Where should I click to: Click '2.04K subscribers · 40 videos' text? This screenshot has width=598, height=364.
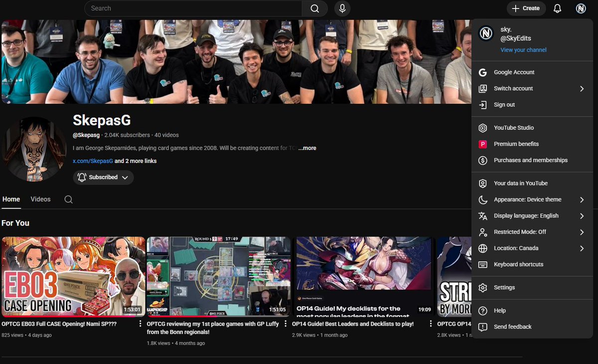(142, 135)
